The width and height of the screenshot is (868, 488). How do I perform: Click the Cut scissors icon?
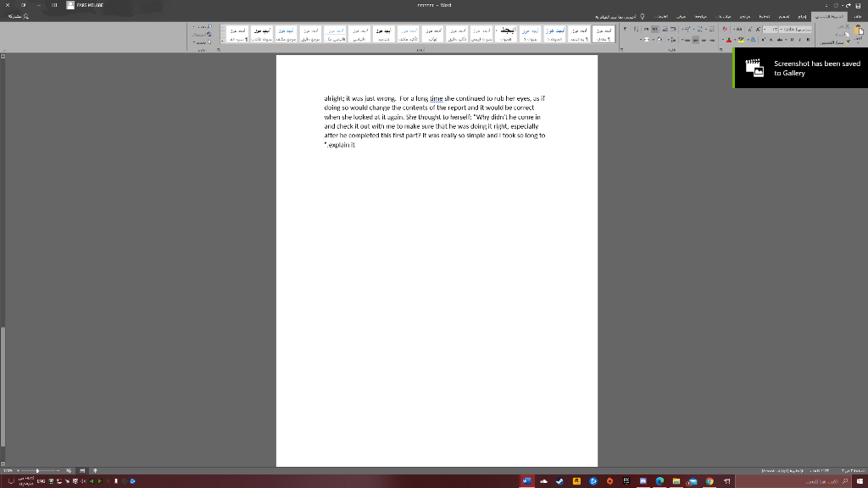848,26
